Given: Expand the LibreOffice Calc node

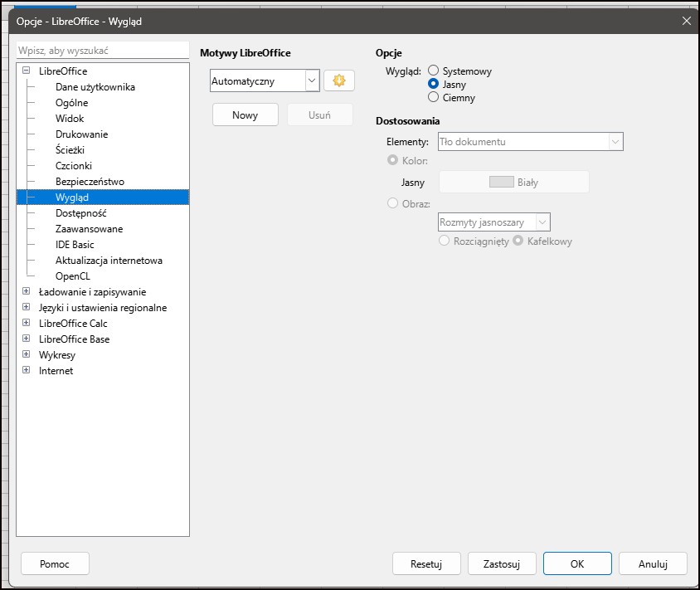Looking at the screenshot, I should click(x=27, y=323).
